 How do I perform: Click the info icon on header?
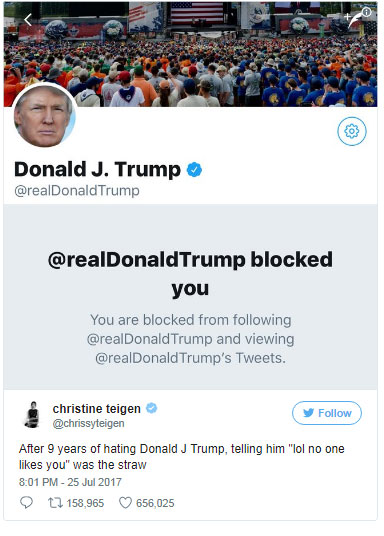[367, 12]
